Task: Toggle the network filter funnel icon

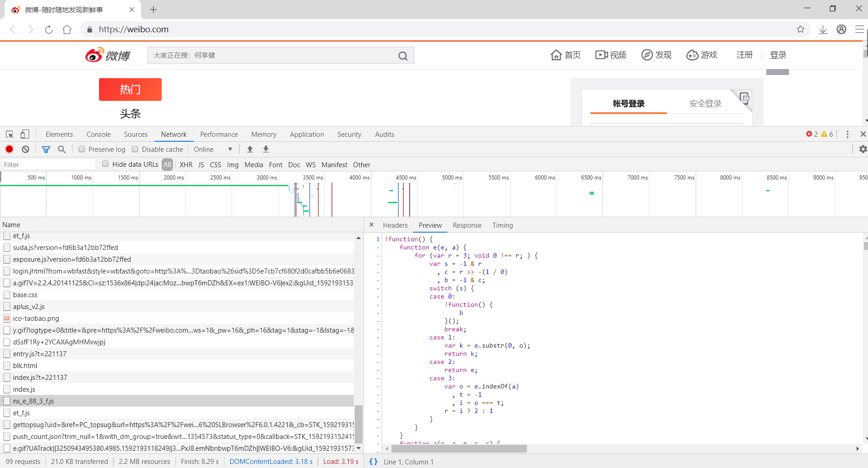Action: coord(46,149)
